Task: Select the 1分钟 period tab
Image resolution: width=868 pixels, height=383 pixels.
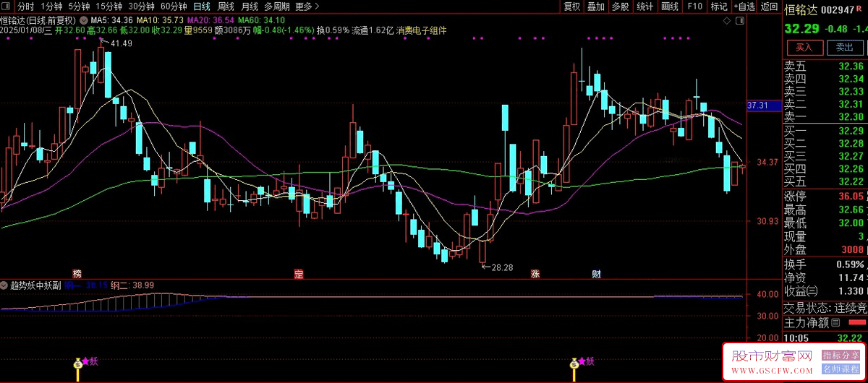Action: point(51,7)
